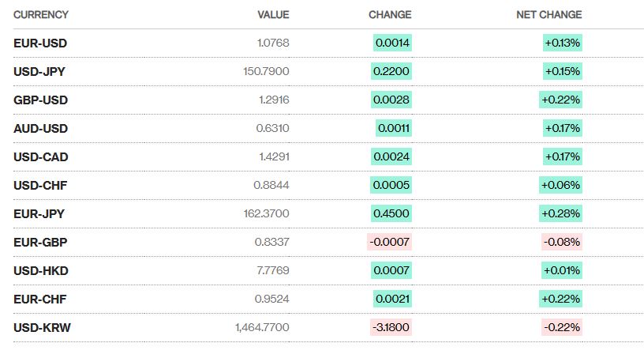Sort by the CURRENCY column header

41,15
